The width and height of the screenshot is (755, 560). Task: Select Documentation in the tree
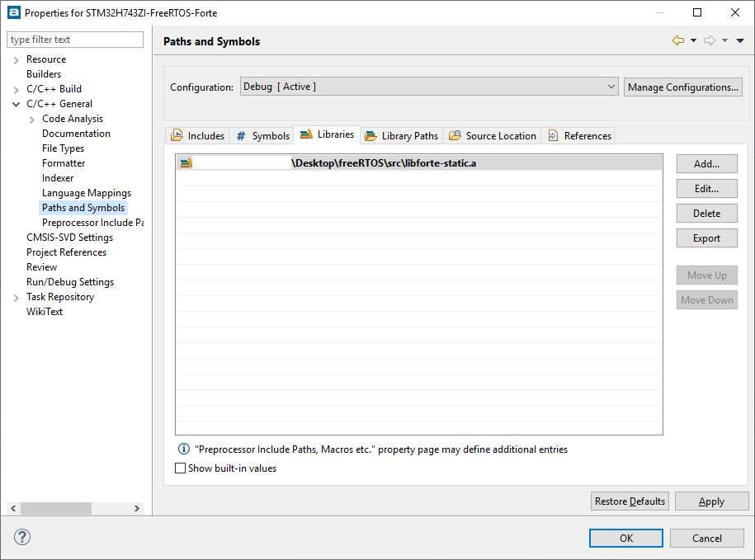click(76, 134)
